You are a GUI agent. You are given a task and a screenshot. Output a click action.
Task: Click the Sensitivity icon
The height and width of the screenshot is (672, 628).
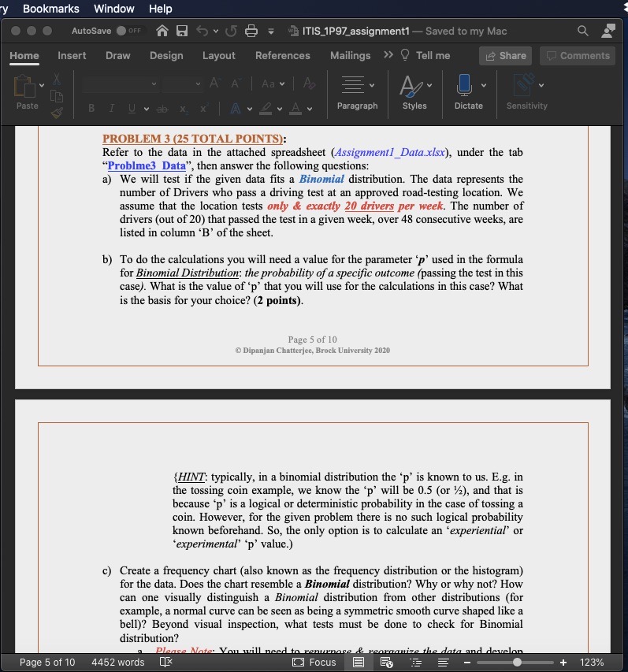tap(523, 84)
